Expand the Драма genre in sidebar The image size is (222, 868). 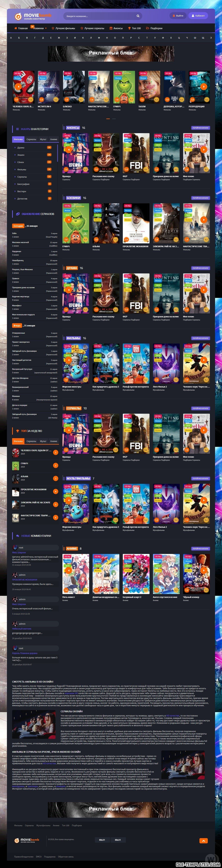pos(20,148)
